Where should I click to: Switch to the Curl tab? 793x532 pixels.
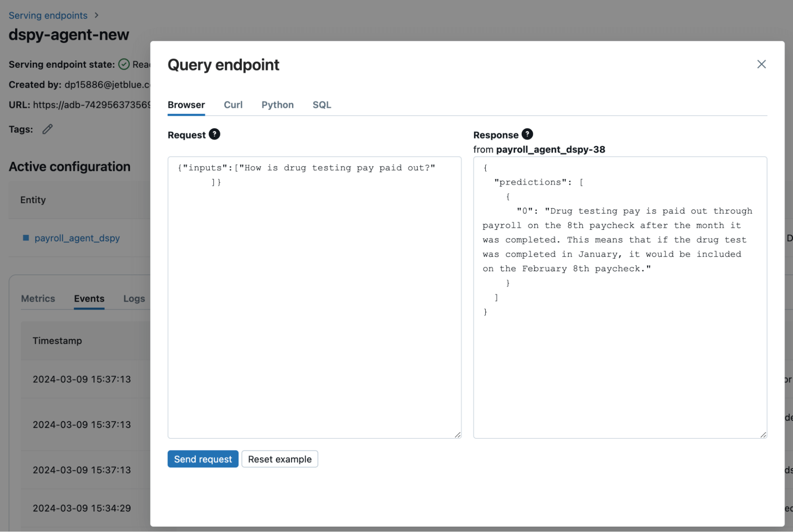233,105
